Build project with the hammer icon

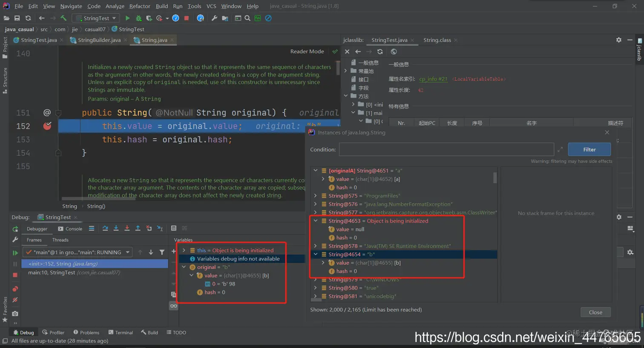coord(63,18)
